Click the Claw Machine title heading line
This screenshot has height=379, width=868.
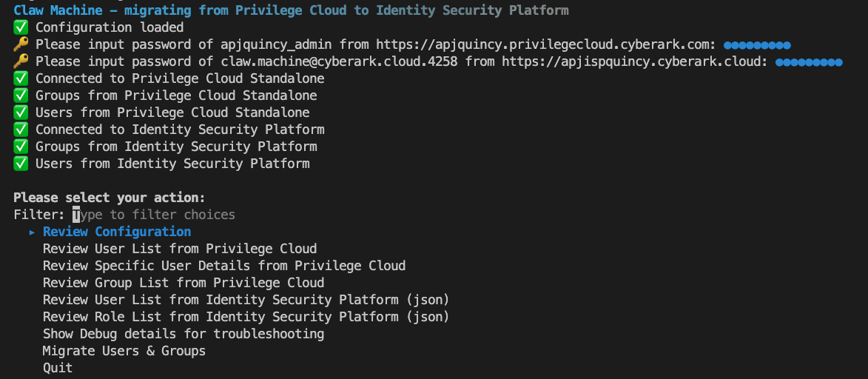(291, 10)
